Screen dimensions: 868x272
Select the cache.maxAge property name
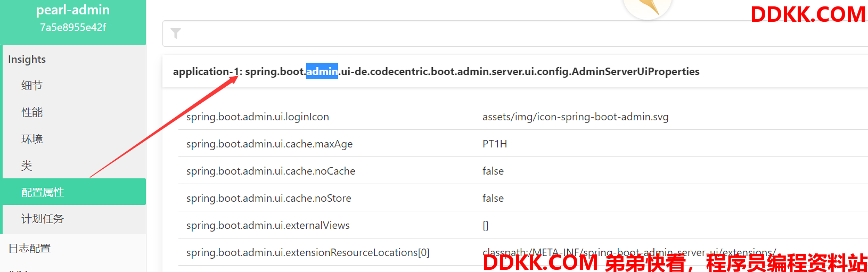tap(269, 144)
